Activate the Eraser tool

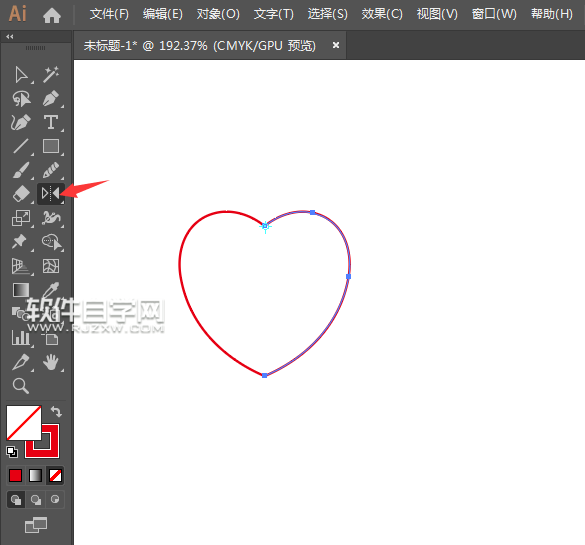21,194
